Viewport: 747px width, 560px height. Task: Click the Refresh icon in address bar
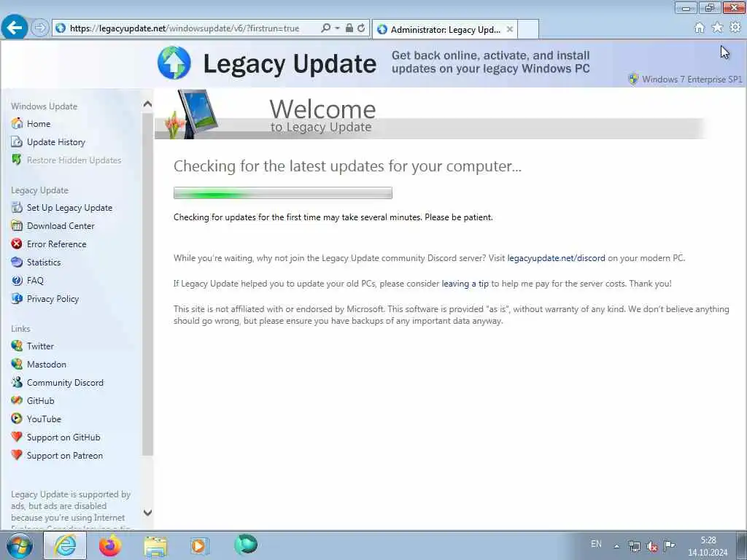[362, 28]
